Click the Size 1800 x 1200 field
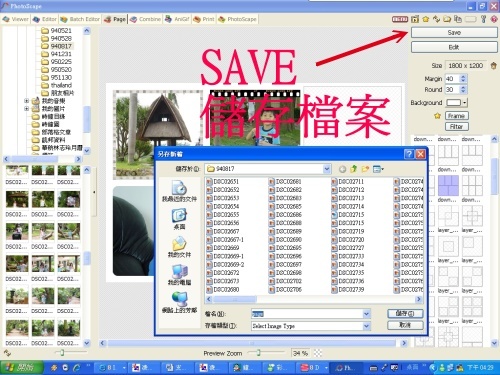This screenshot has height=375, width=500. pos(465,66)
